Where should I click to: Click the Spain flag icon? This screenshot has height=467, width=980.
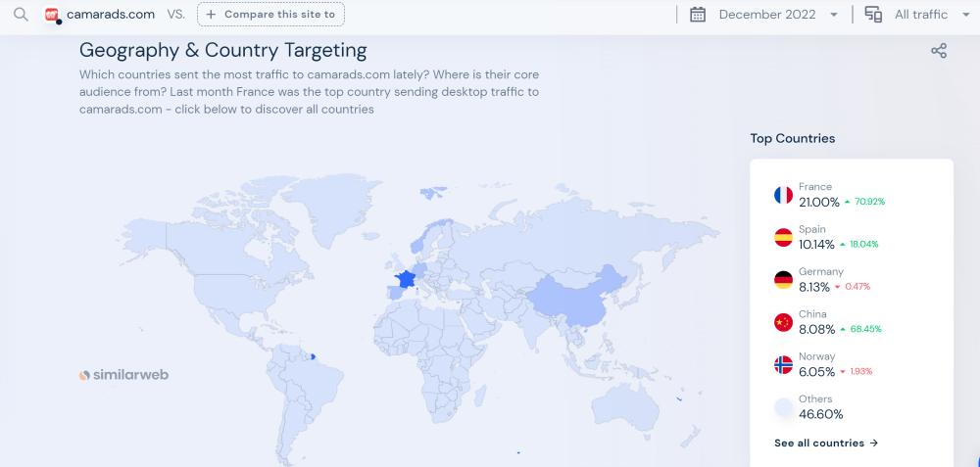(783, 237)
